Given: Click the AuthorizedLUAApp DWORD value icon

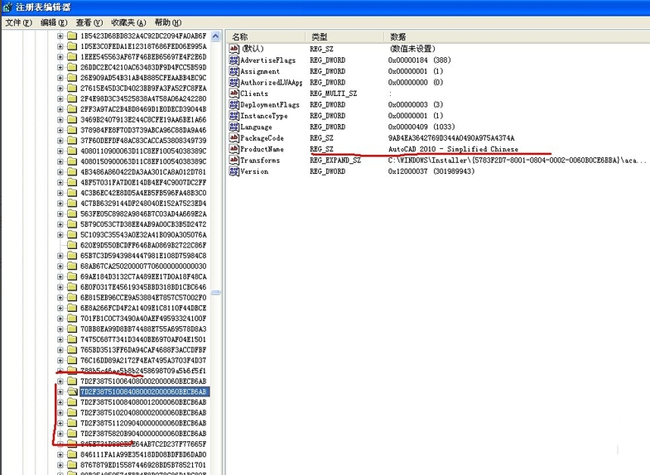Looking at the screenshot, I should [234, 82].
